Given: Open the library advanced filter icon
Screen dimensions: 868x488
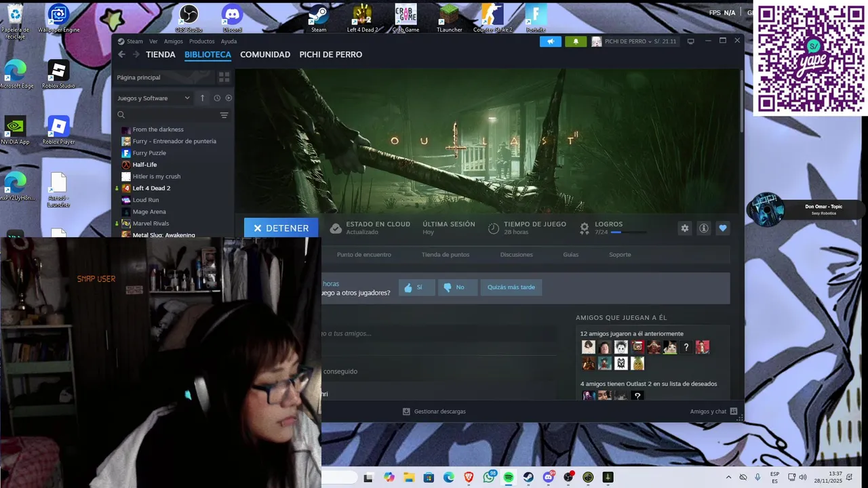Looking at the screenshot, I should [224, 115].
